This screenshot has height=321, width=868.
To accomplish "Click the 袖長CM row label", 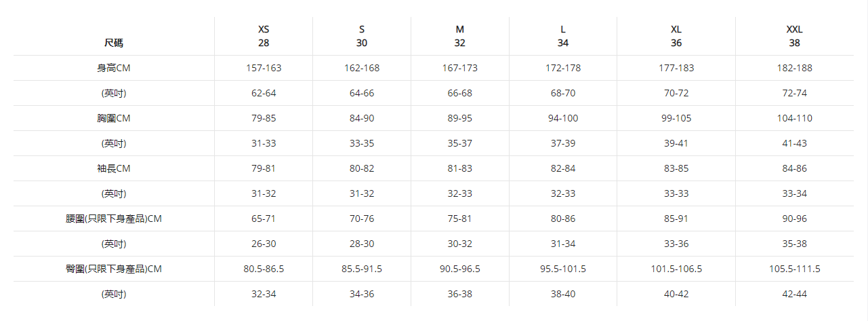I will pyautogui.click(x=114, y=168).
